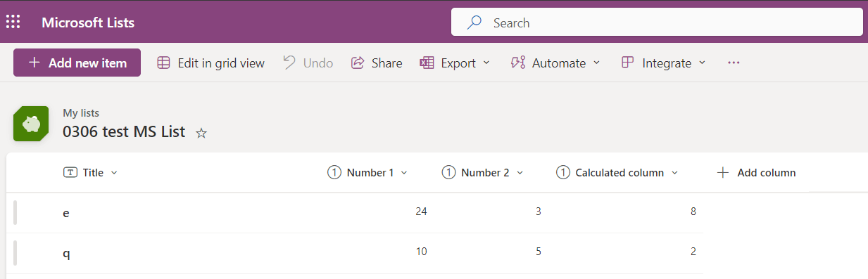Click the Integrate icon
The height and width of the screenshot is (279, 868).
click(628, 63)
